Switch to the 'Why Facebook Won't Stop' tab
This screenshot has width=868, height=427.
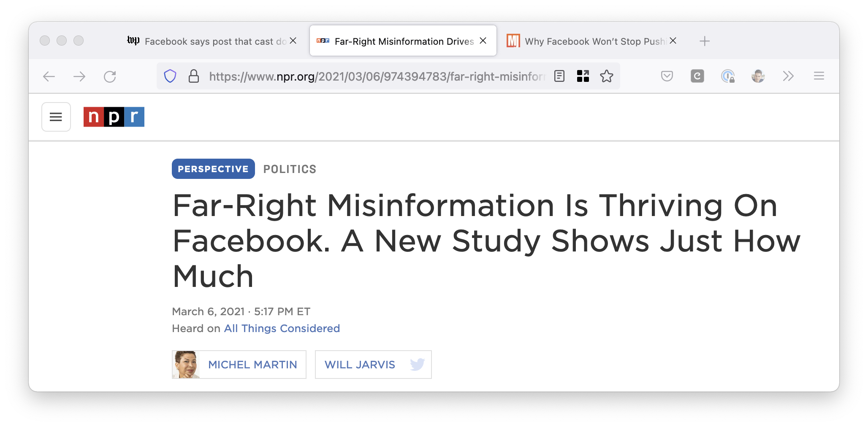[591, 41]
